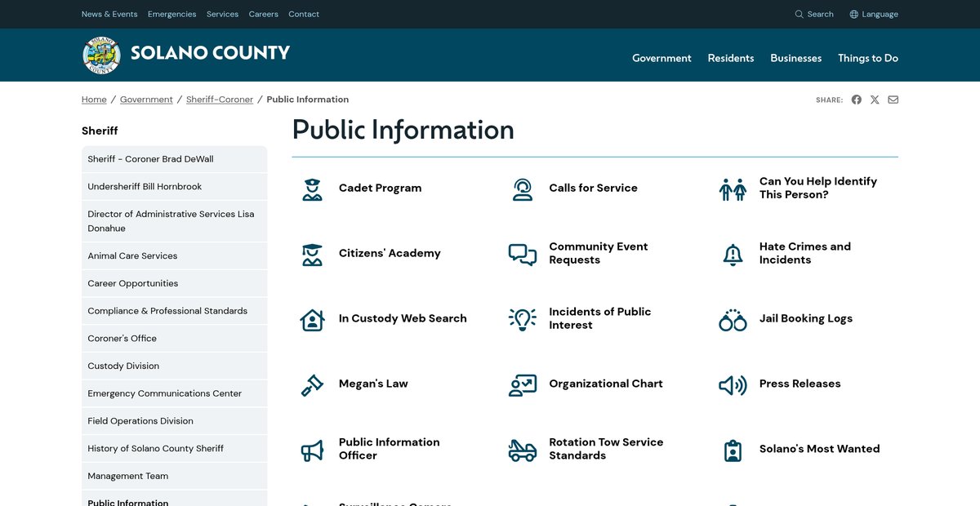Click the Search magnifier icon
This screenshot has width=980, height=506.
click(800, 14)
